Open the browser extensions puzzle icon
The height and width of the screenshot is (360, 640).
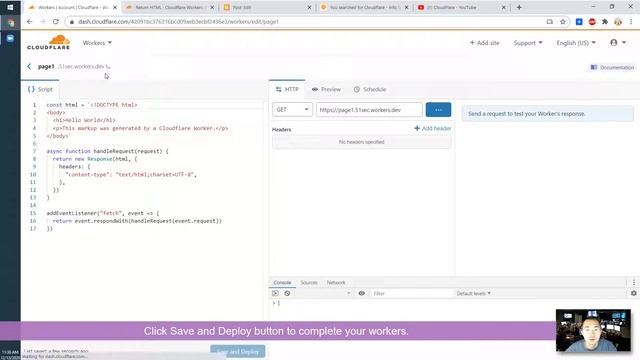click(x=605, y=22)
